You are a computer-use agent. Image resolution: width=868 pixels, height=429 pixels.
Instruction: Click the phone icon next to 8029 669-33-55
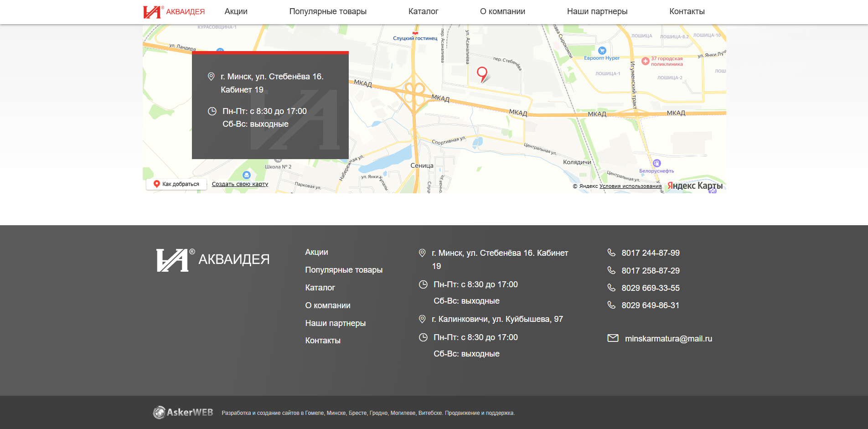tap(611, 288)
